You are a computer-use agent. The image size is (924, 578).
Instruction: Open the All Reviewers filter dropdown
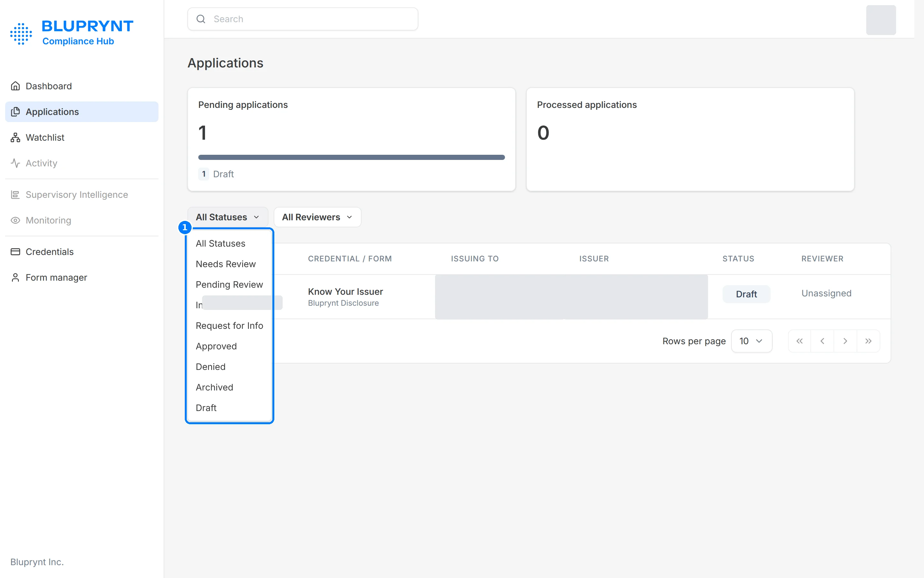coord(317,217)
